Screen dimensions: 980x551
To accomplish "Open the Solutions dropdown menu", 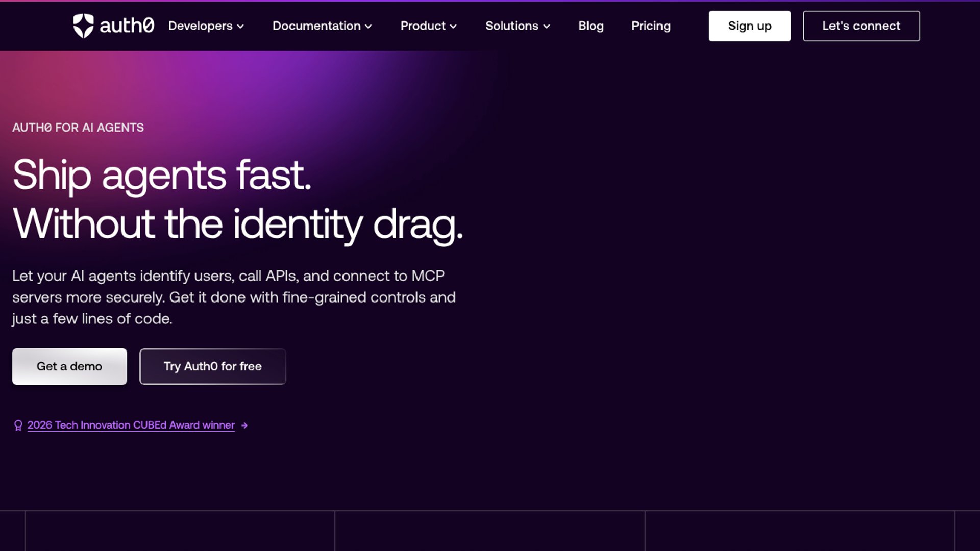I will click(x=518, y=26).
